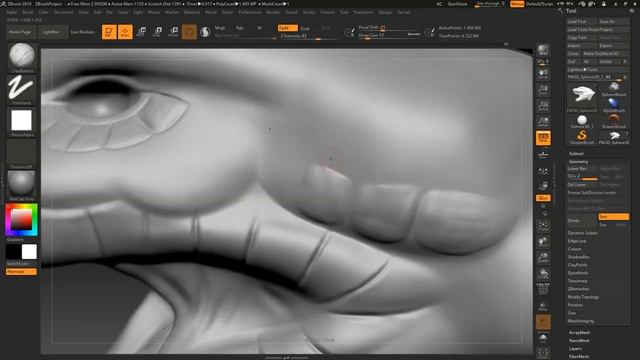
Task: Click the Divide button
Action: [582, 220]
